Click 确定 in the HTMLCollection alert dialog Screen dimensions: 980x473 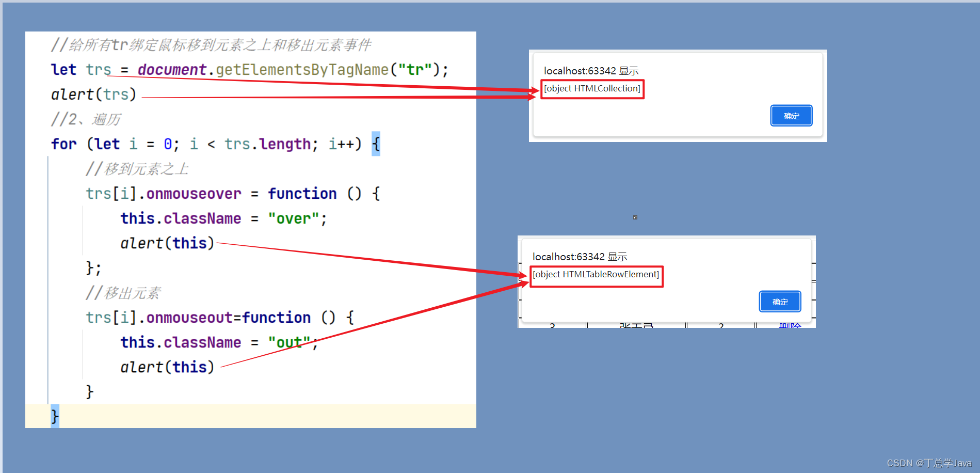(791, 116)
